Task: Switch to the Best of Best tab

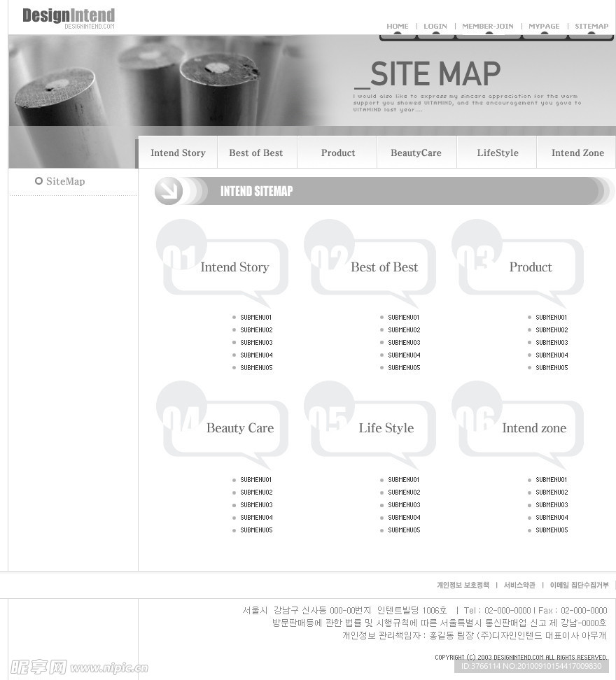Action: click(256, 153)
